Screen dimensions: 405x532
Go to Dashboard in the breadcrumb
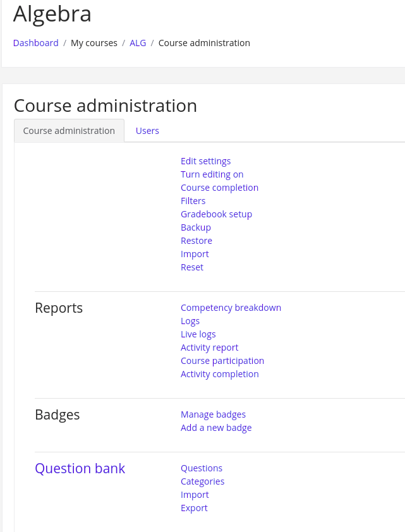point(35,43)
